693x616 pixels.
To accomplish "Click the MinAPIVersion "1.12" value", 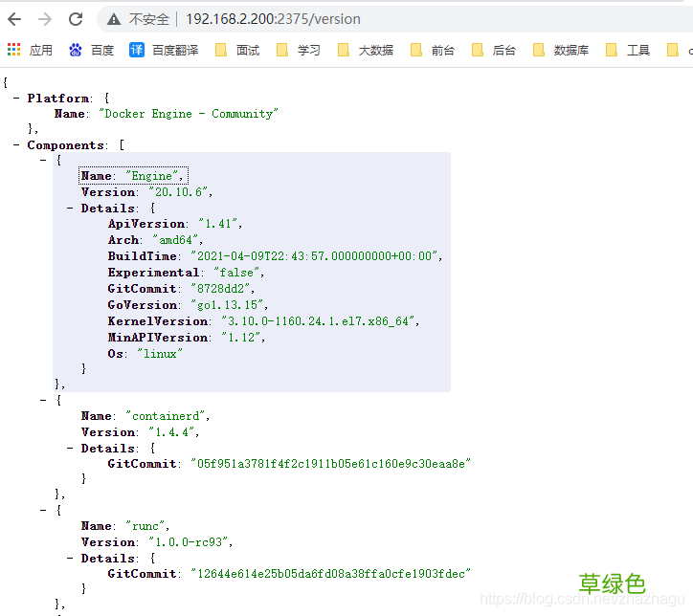I will [x=241, y=338].
